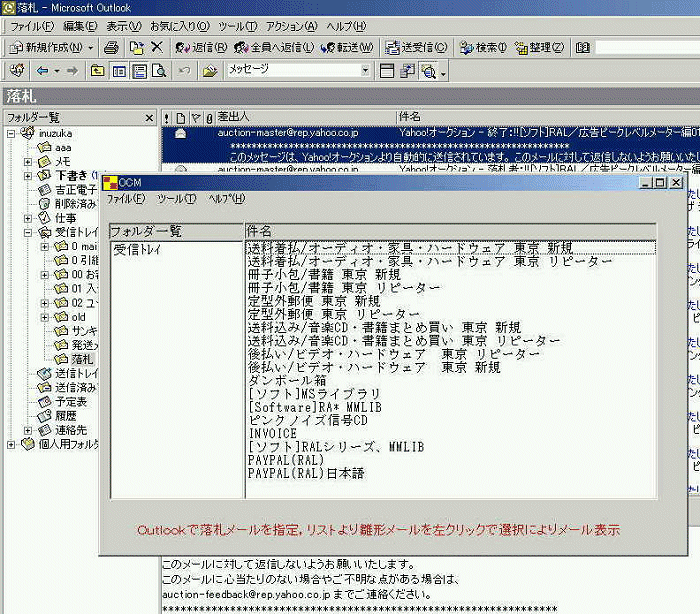Click the 返信 (Reply) button
The width and height of the screenshot is (700, 614).
(x=201, y=47)
